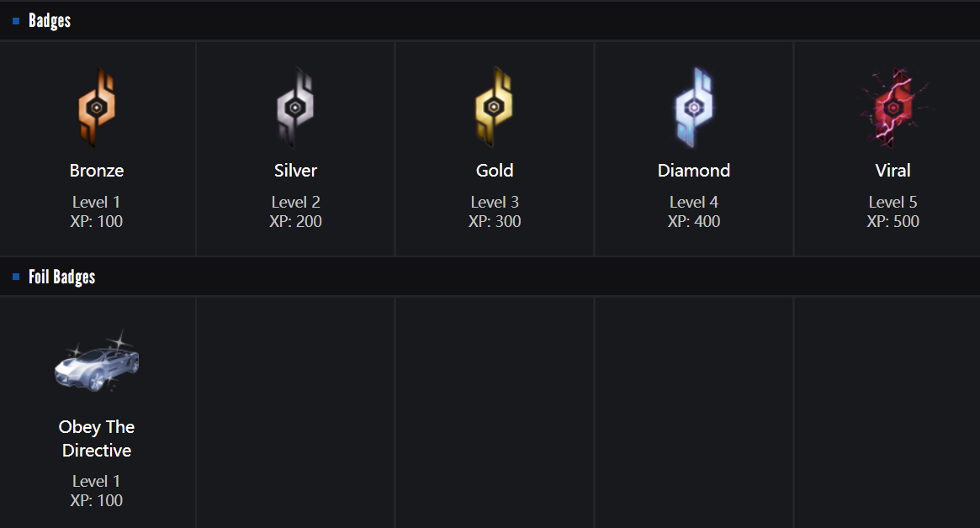Click Level 1 under Obey The Directive

pos(97,481)
